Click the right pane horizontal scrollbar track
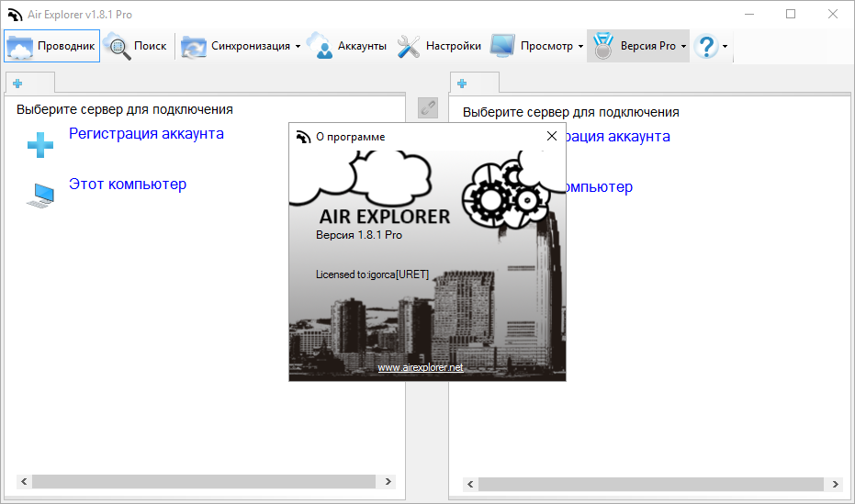 pyautogui.click(x=651, y=484)
